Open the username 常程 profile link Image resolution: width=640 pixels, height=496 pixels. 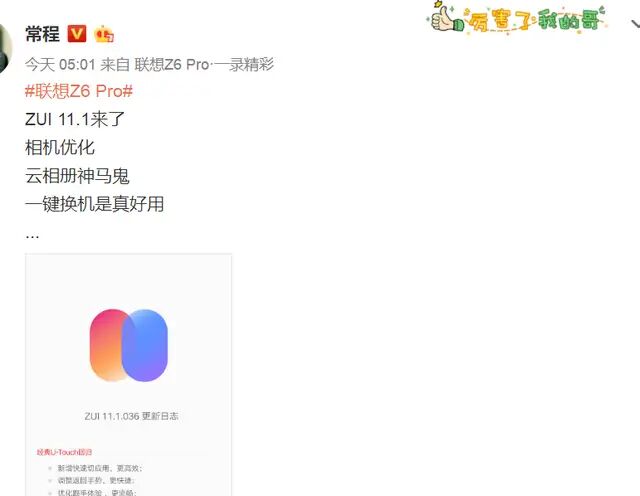tap(42, 33)
